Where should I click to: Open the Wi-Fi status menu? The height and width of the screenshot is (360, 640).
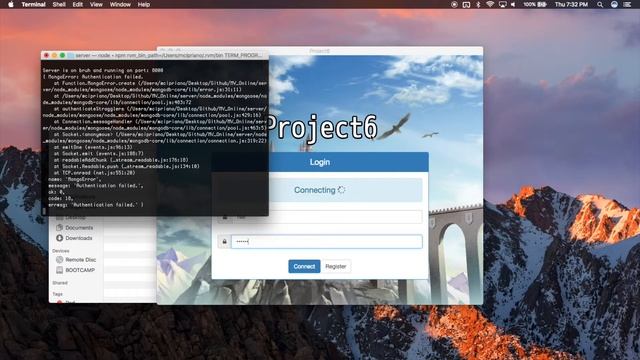490,4
